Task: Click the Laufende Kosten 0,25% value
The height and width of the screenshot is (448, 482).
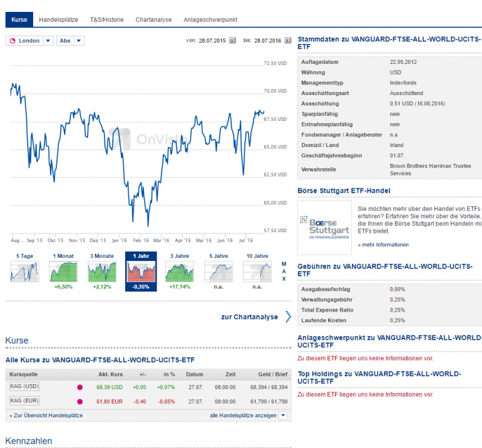Action: tap(397, 320)
